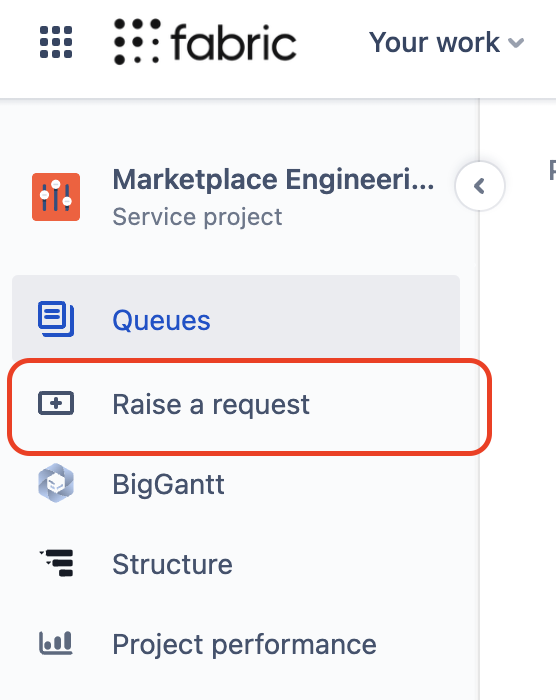Select the Queues icon

click(56, 319)
